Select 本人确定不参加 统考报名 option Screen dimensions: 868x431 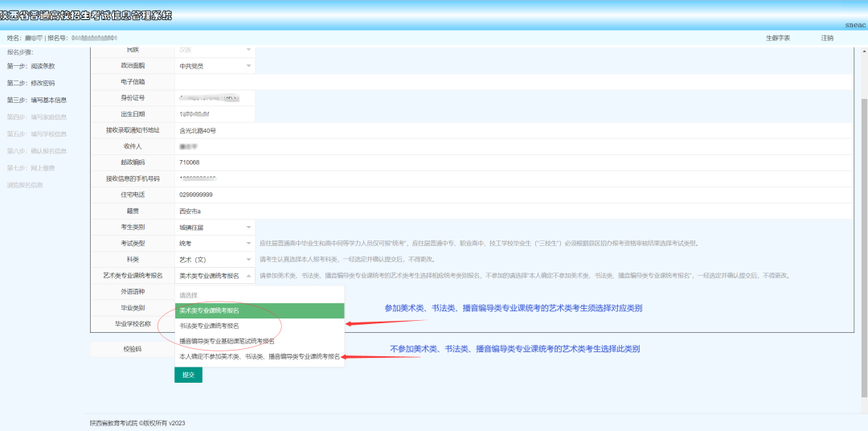point(260,356)
